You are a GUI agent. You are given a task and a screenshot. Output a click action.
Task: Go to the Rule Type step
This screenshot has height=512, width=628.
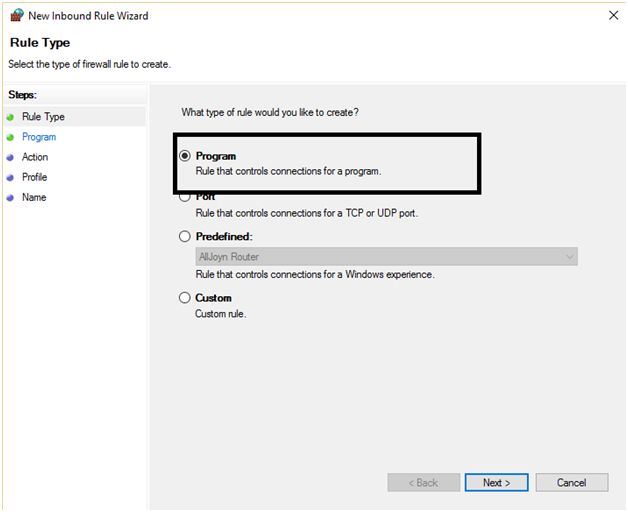click(43, 117)
